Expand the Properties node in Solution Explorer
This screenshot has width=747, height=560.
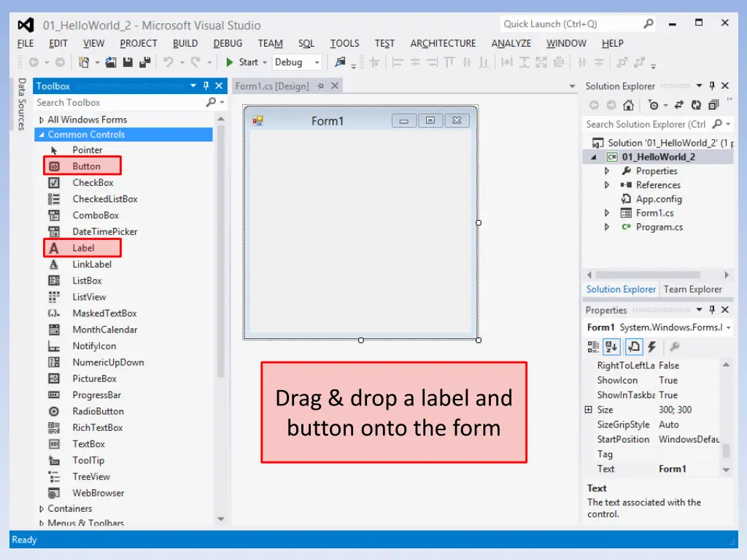607,171
